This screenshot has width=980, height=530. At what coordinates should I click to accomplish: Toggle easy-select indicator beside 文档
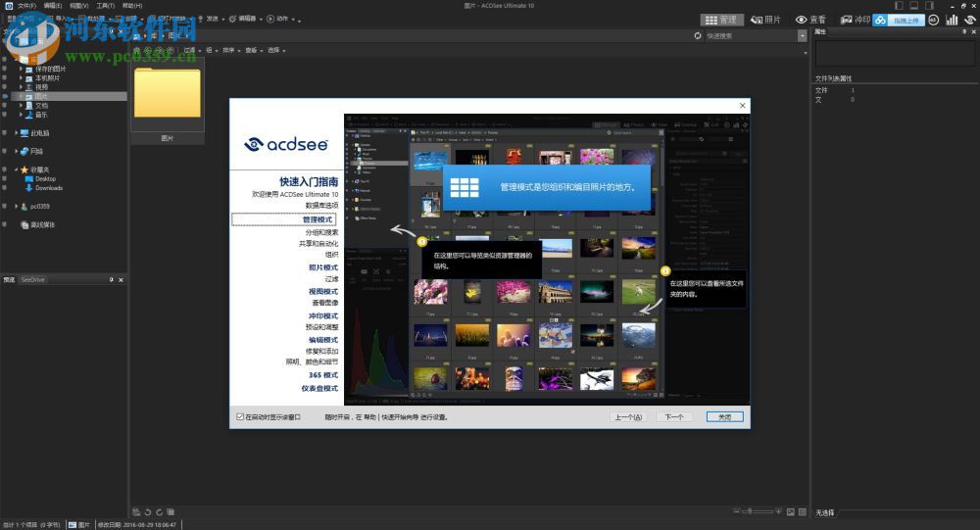[x=4, y=106]
